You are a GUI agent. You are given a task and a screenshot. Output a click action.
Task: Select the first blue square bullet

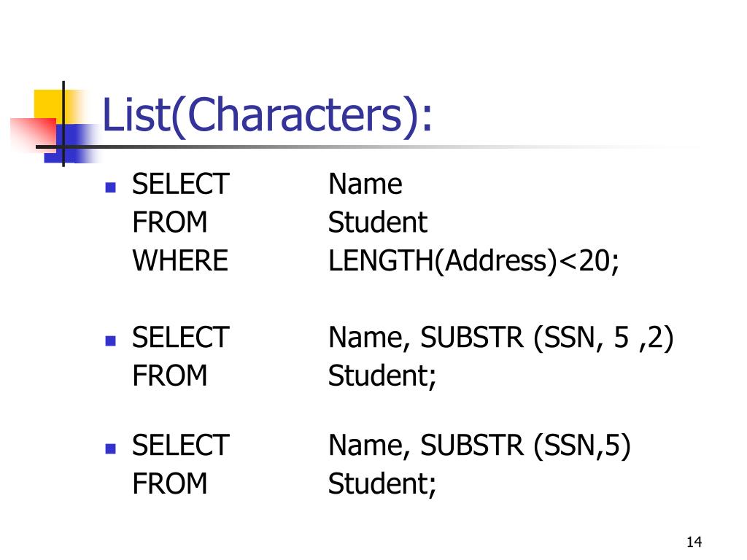(x=111, y=187)
